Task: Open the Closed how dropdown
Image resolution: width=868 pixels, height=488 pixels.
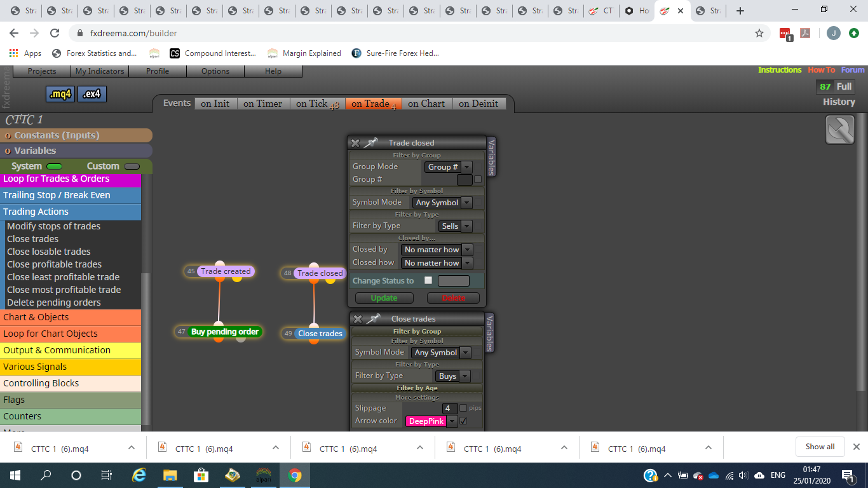Action: pos(438,262)
